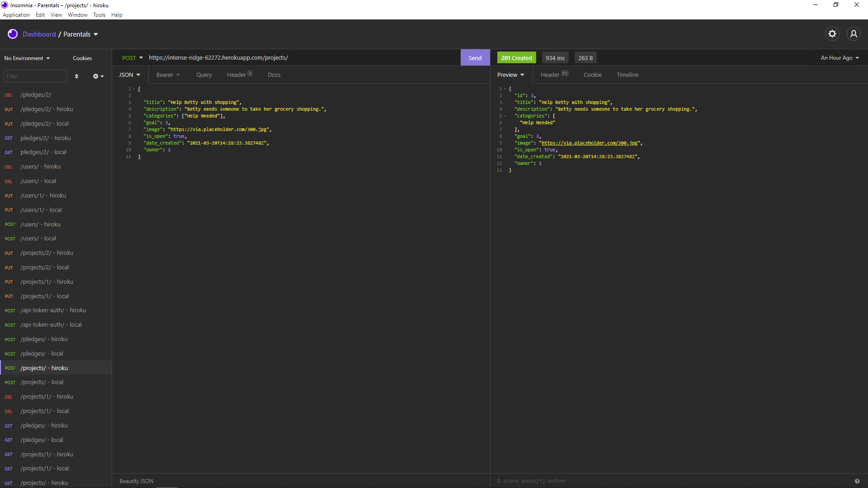Open the Tools menu

99,15
